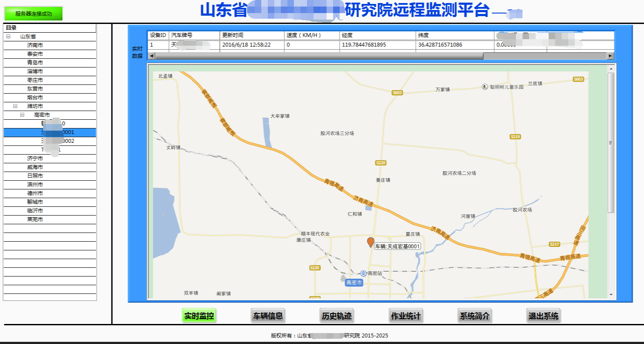The width and height of the screenshot is (644, 344).
Task: Click the 汽车牌号 column header
Action: tap(194, 35)
